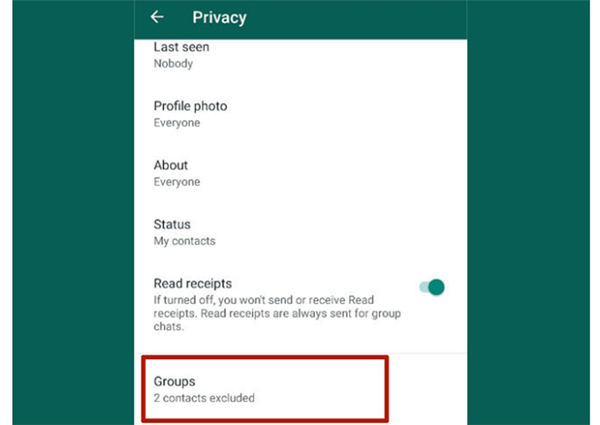Click the red highlight box border
The height and width of the screenshot is (425, 600).
coord(265,358)
